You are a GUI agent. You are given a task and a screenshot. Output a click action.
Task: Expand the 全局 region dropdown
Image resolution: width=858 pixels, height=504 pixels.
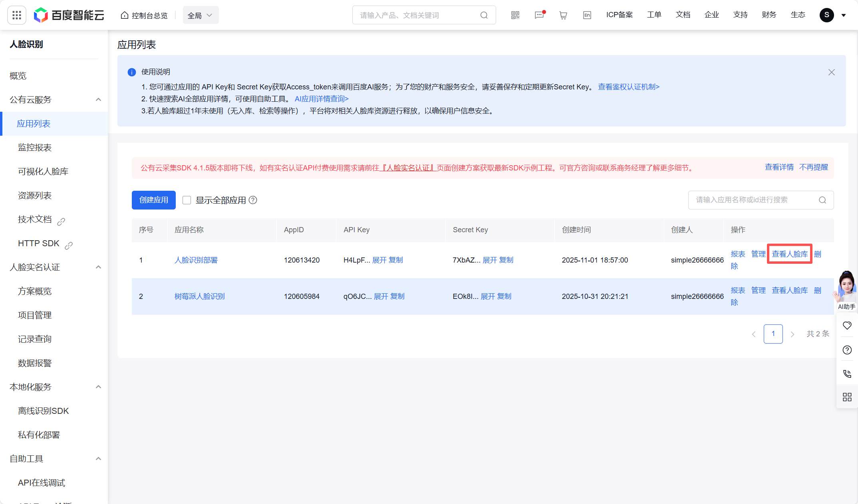click(x=201, y=15)
